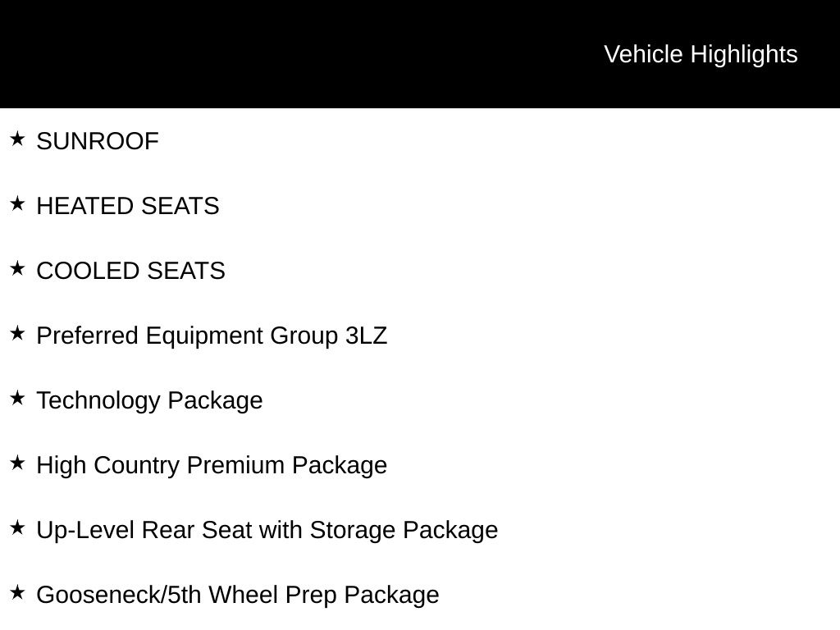Viewport: 840px width, 630px height.
Task: Click the SUNROOF highlight text
Action: click(98, 141)
